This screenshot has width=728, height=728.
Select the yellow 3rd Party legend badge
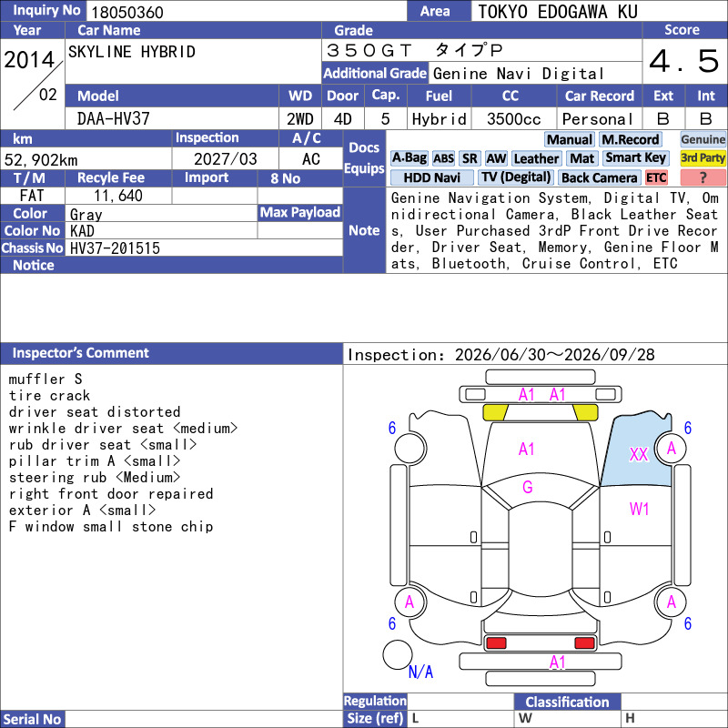[703, 157]
